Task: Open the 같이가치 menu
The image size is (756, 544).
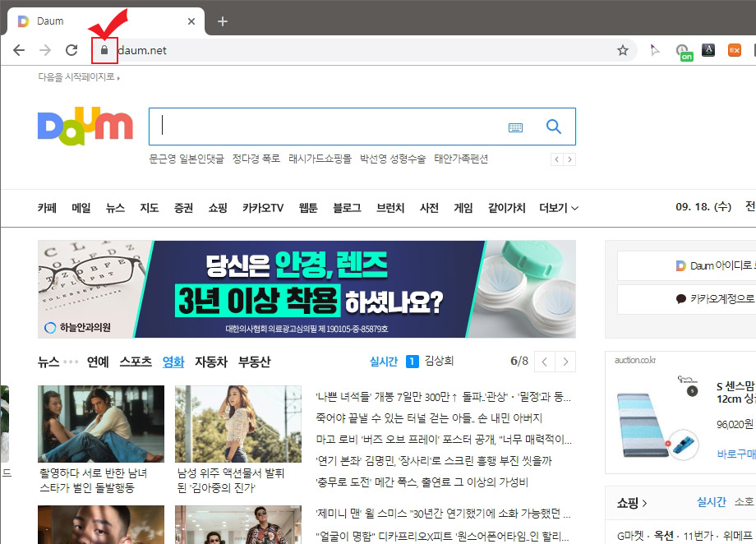Action: pos(506,208)
